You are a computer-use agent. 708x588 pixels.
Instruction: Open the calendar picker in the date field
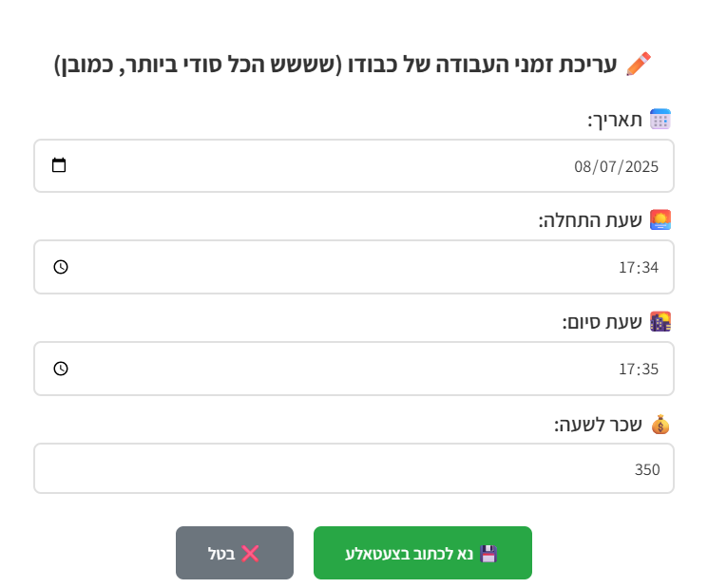point(59,165)
